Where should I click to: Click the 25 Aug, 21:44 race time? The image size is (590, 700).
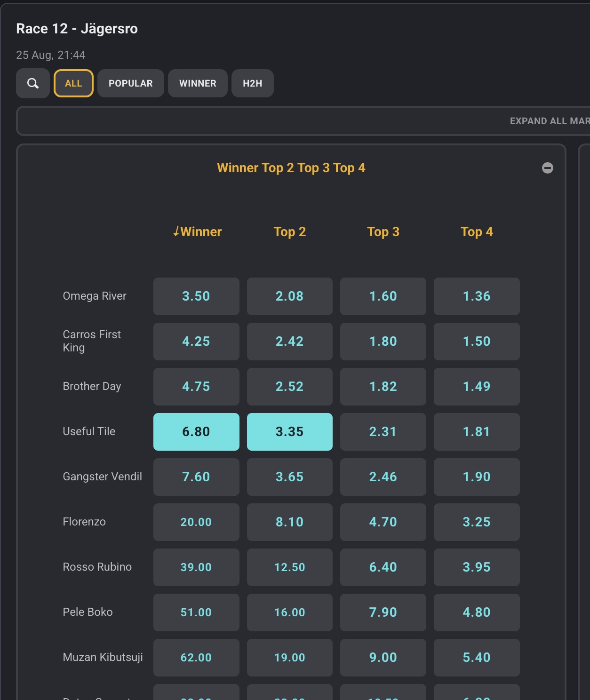pos(51,55)
